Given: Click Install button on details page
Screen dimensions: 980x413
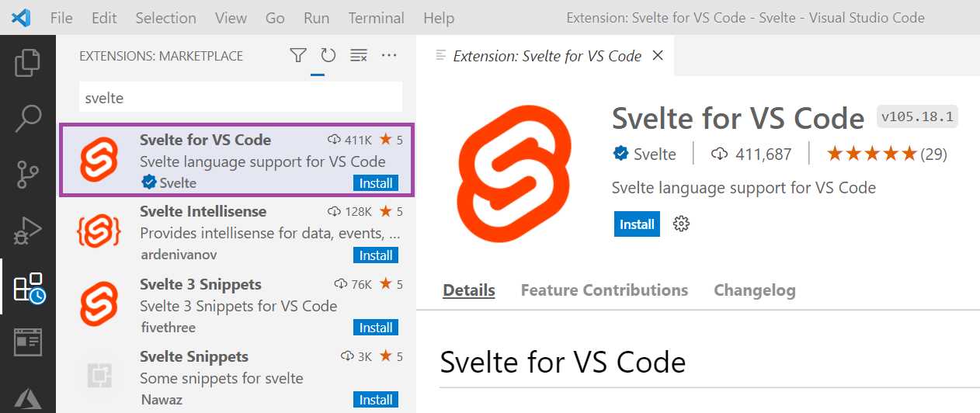Looking at the screenshot, I should [637, 224].
